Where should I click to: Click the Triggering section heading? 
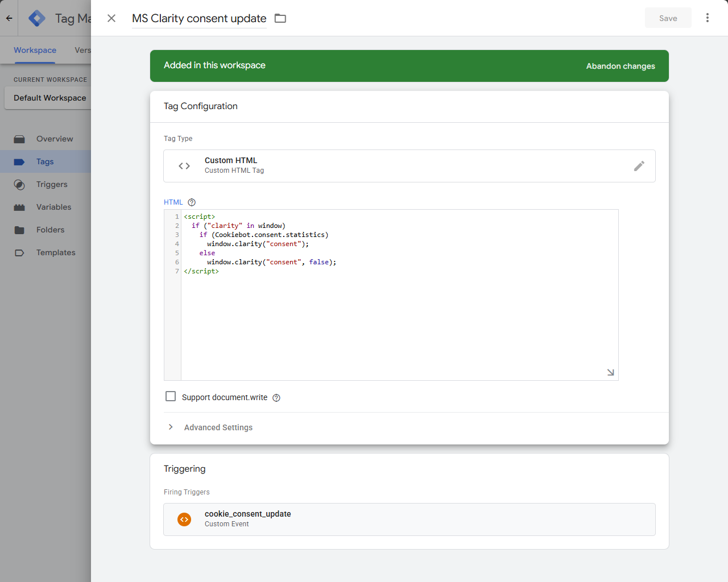pos(185,468)
